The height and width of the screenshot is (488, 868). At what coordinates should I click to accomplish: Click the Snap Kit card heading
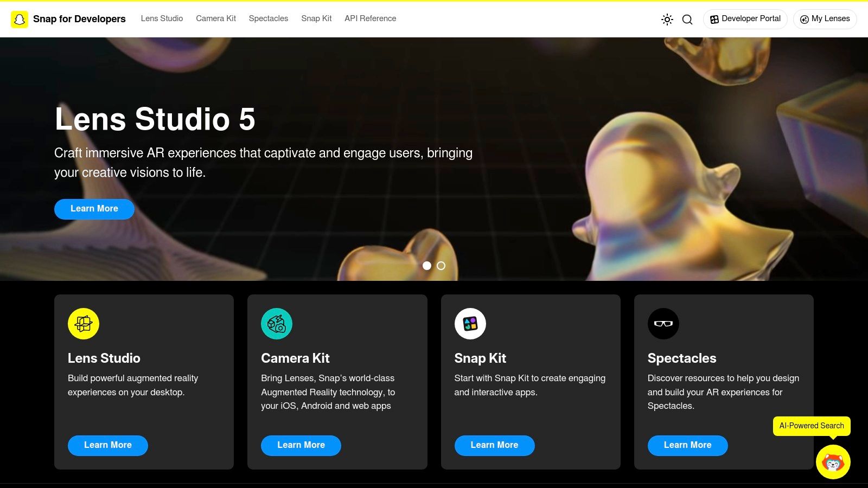click(480, 358)
